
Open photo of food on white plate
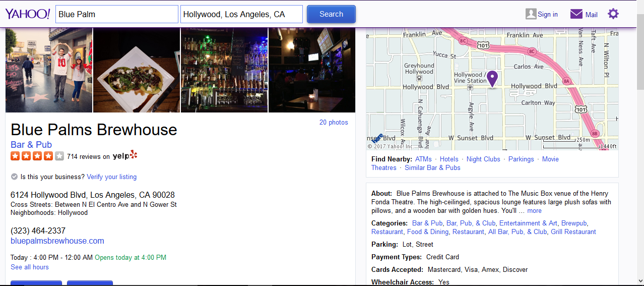pyautogui.click(x=137, y=70)
